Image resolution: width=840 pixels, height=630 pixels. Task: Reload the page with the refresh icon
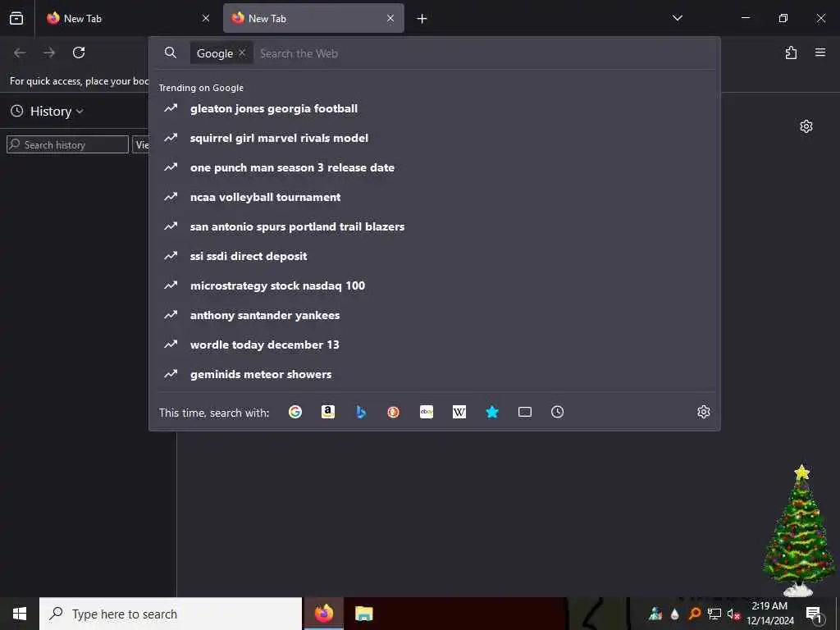tap(79, 52)
